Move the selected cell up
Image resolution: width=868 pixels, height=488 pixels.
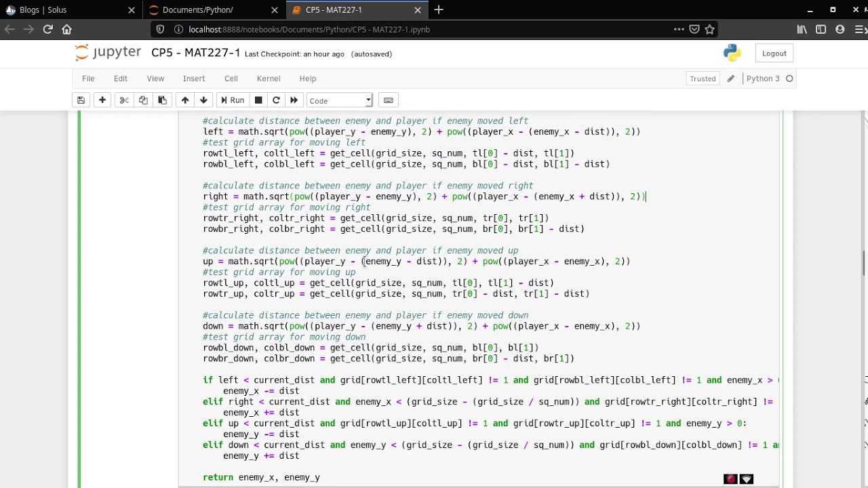coord(184,100)
